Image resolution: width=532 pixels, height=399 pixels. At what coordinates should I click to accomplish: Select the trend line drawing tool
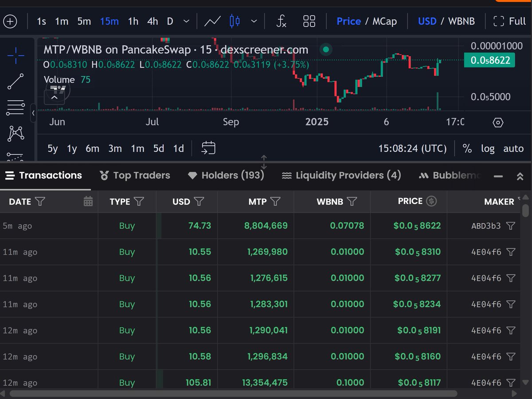click(16, 82)
